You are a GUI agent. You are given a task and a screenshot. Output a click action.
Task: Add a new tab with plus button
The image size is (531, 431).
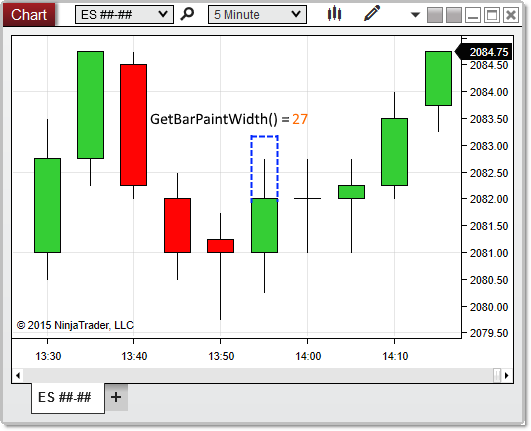tap(116, 397)
